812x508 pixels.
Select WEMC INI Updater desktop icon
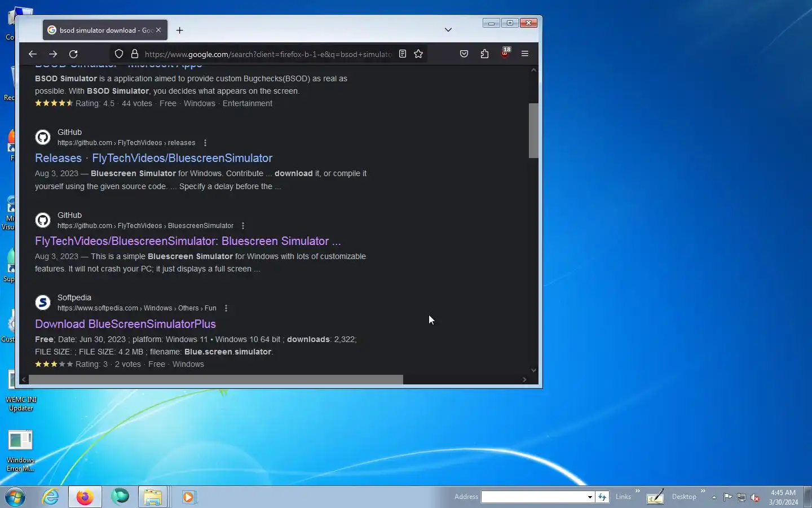coord(21,390)
